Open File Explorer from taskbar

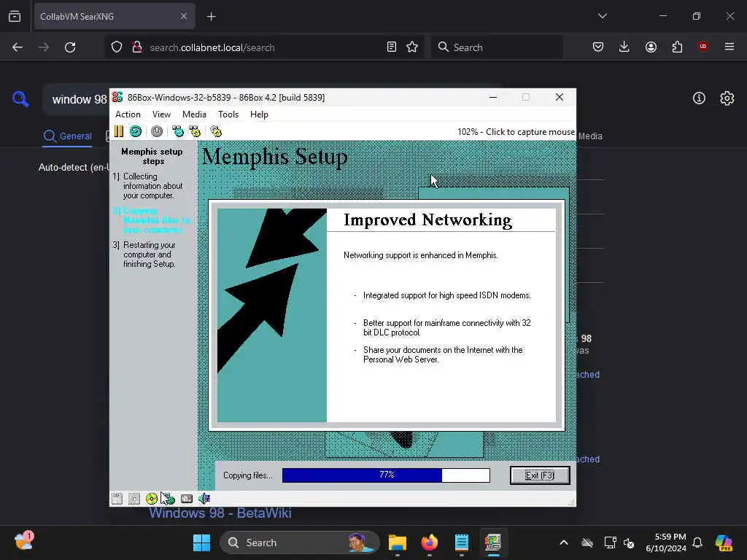tap(397, 542)
